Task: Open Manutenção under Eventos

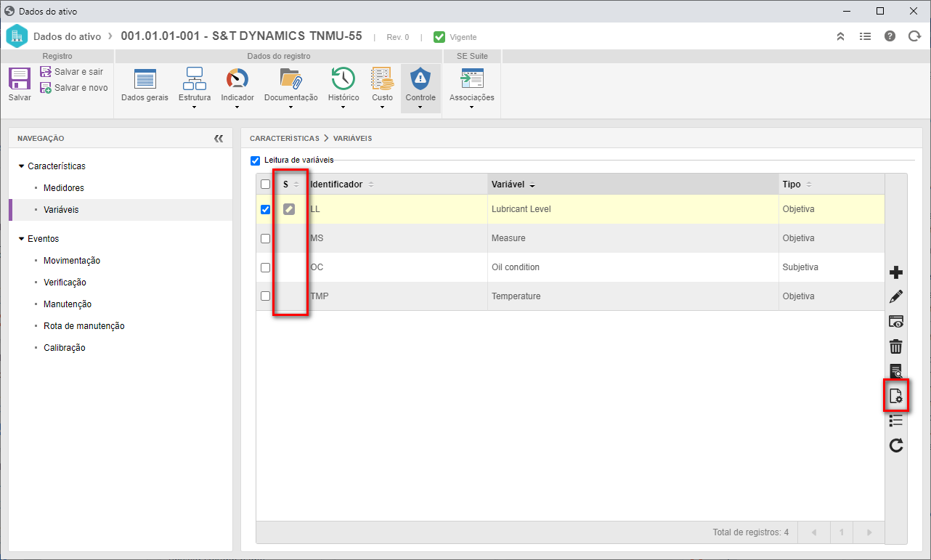Action: point(68,304)
